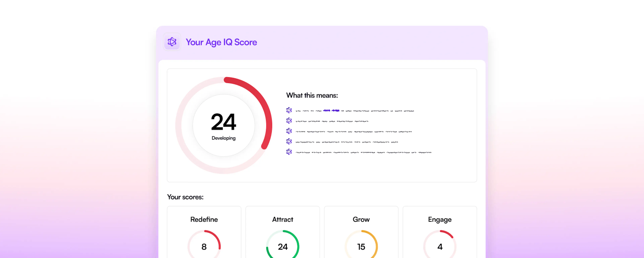Click the 'What this means:' heading
The width and height of the screenshot is (644, 258).
pyautogui.click(x=312, y=95)
